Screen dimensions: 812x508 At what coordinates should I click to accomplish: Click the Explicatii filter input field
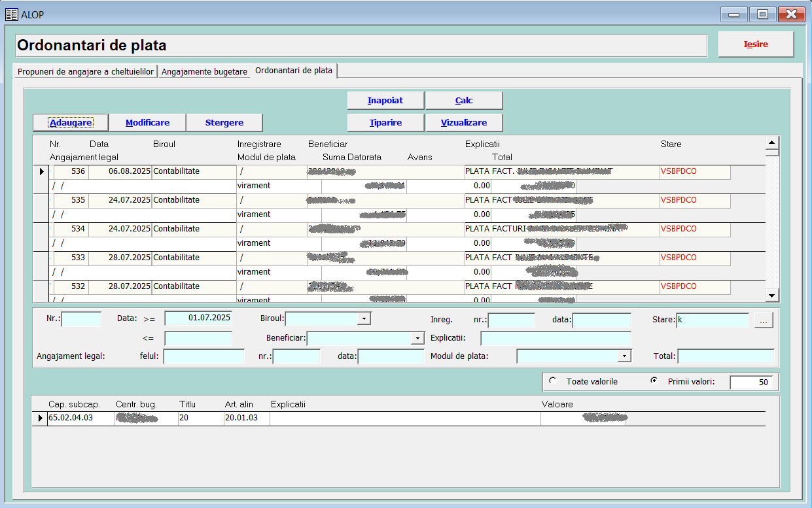[x=555, y=338]
